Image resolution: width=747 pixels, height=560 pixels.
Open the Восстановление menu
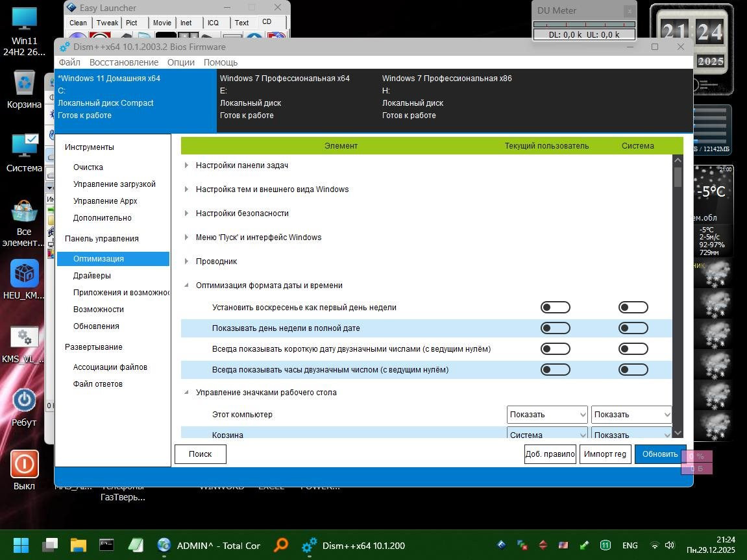point(124,62)
